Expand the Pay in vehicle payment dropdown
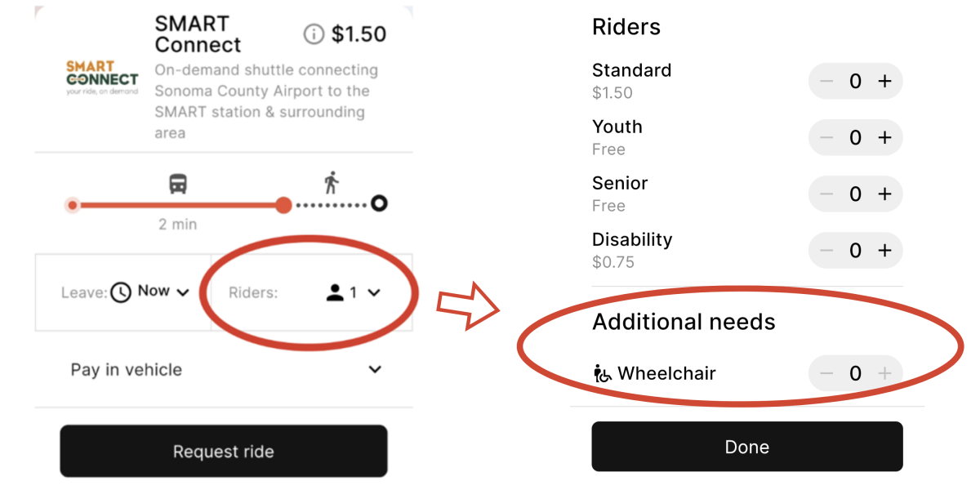980x490 pixels. [375, 369]
